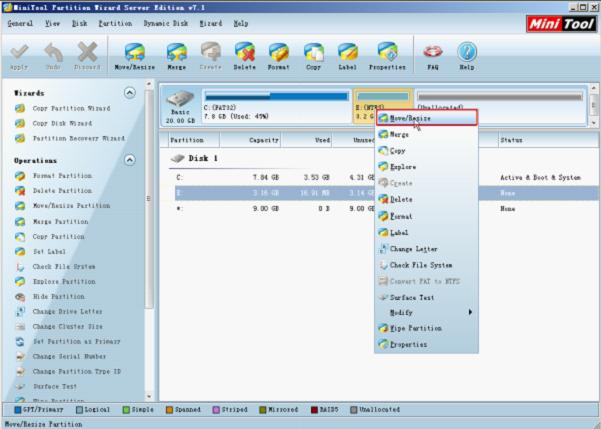Screen dimensions: 601x429
Task: Open Properties from the toolbar
Action: [387, 57]
